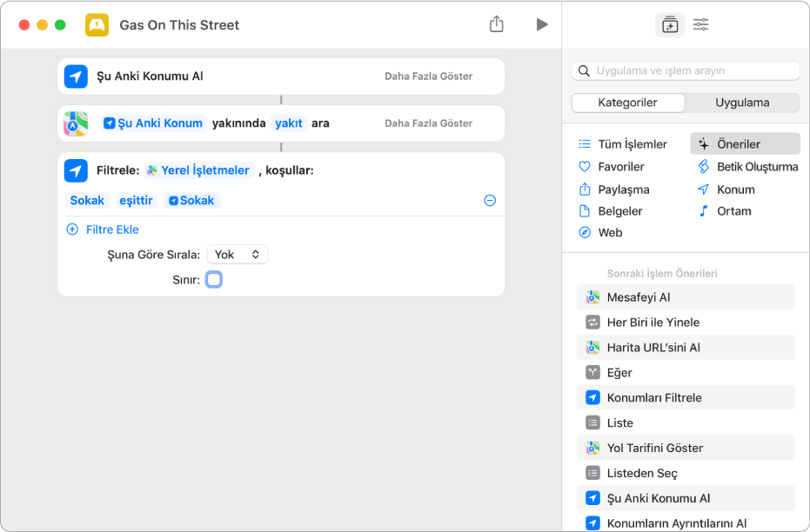Open the eşittir condition dropdown
This screenshot has width=810, height=532.
point(136,201)
